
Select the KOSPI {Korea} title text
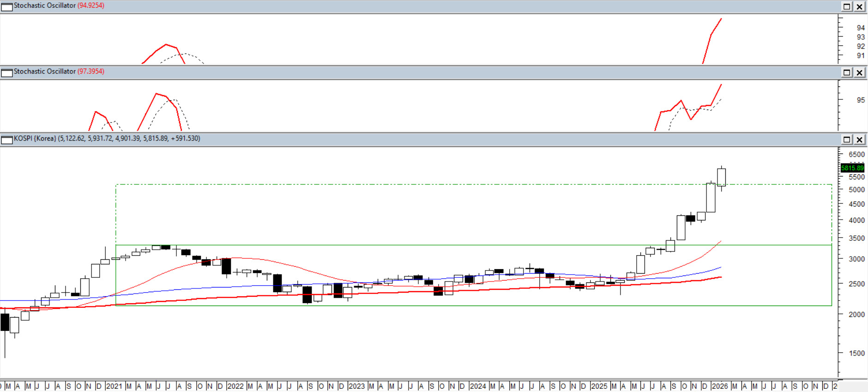click(x=35, y=139)
